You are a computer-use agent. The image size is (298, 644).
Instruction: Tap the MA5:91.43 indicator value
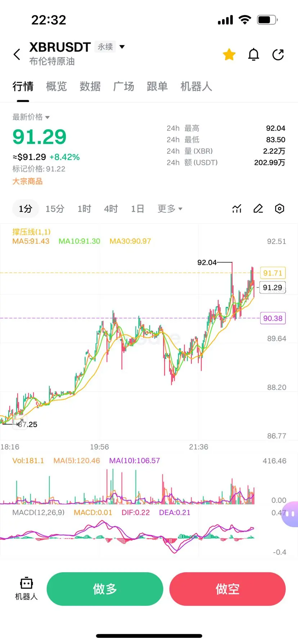coord(31,241)
